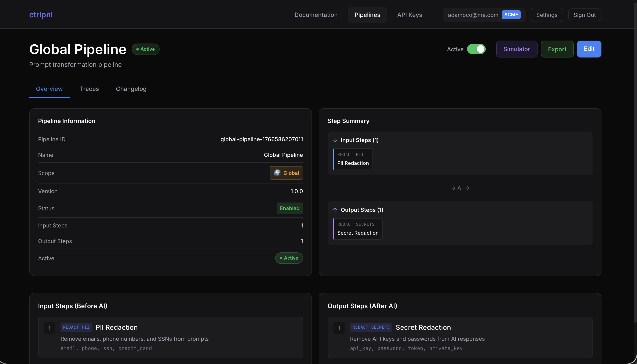
Task: Click the up arrow beside Output Steps
Action: (x=335, y=210)
